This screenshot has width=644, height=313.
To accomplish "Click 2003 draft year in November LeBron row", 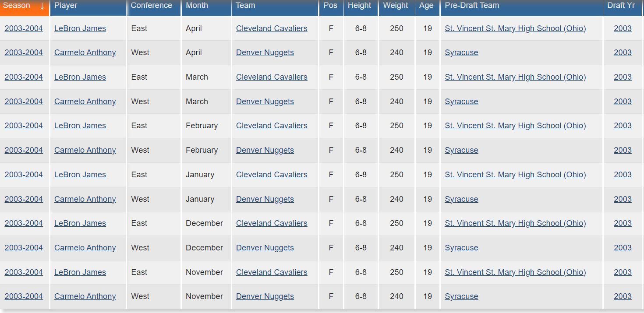I will [623, 272].
